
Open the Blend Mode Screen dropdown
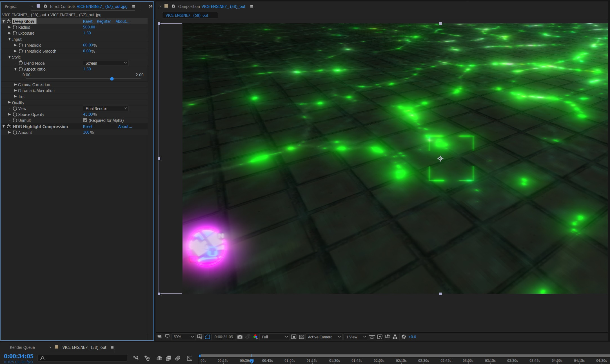tap(106, 63)
